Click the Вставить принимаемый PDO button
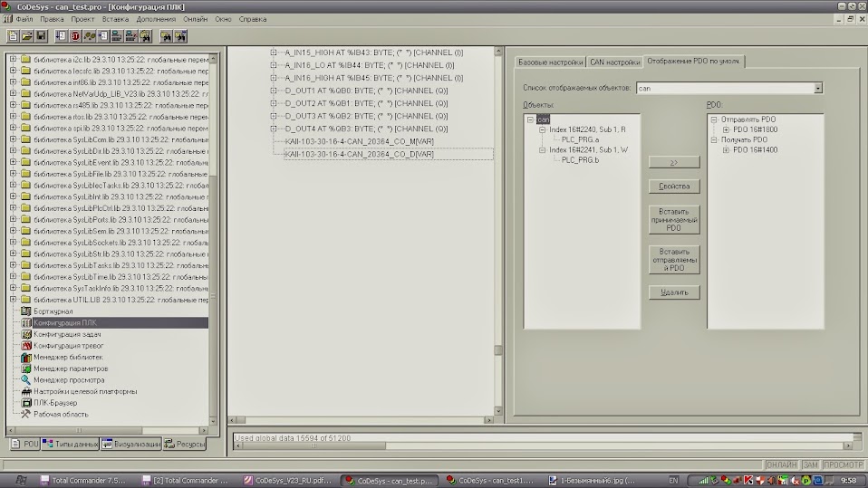 (x=674, y=220)
